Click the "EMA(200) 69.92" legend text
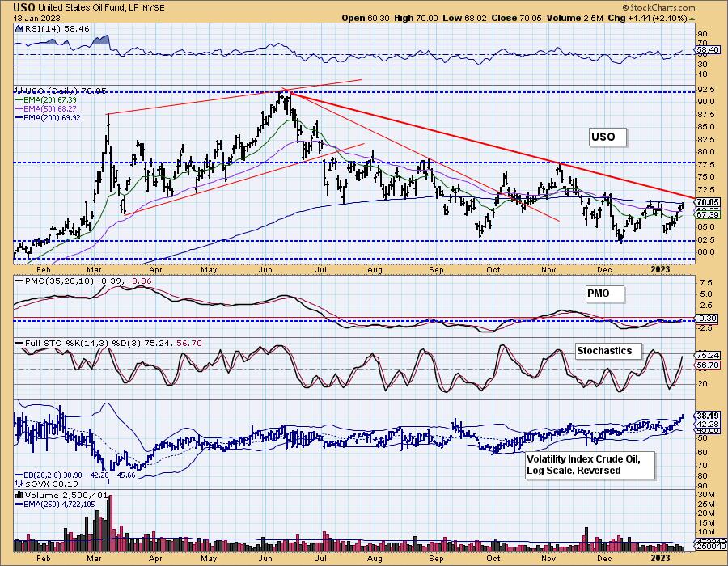Image resolution: width=728 pixels, height=566 pixels. coord(53,118)
